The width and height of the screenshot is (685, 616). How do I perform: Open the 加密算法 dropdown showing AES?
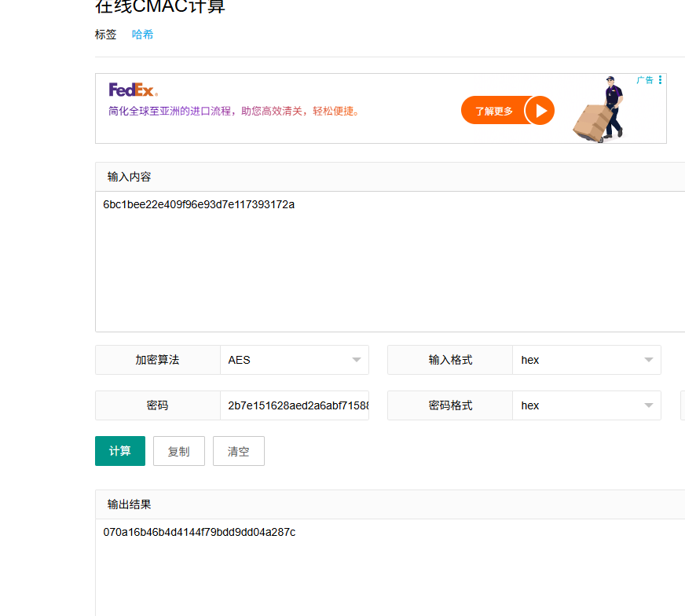(x=294, y=359)
